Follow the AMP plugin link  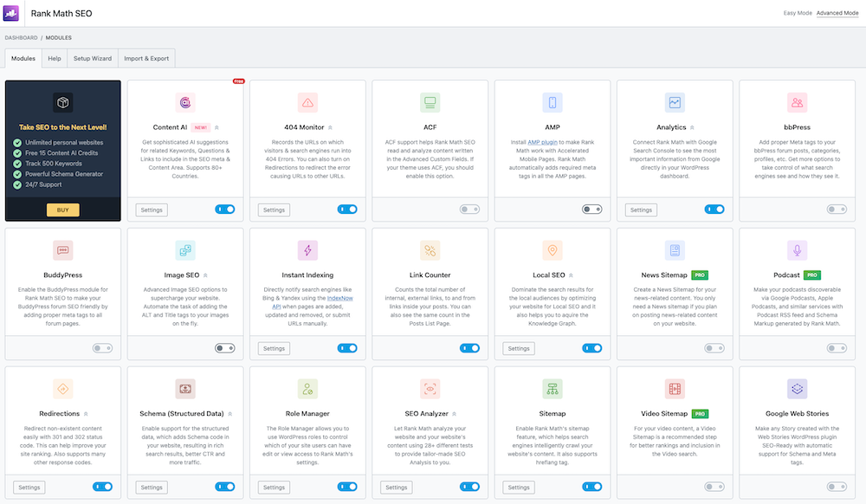coord(542,142)
